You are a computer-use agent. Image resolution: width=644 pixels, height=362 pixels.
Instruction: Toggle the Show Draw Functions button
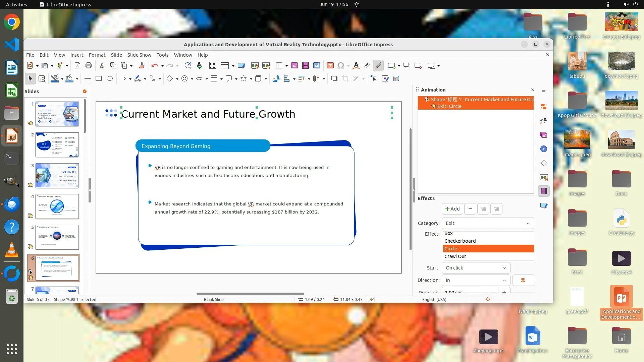pos(378,66)
